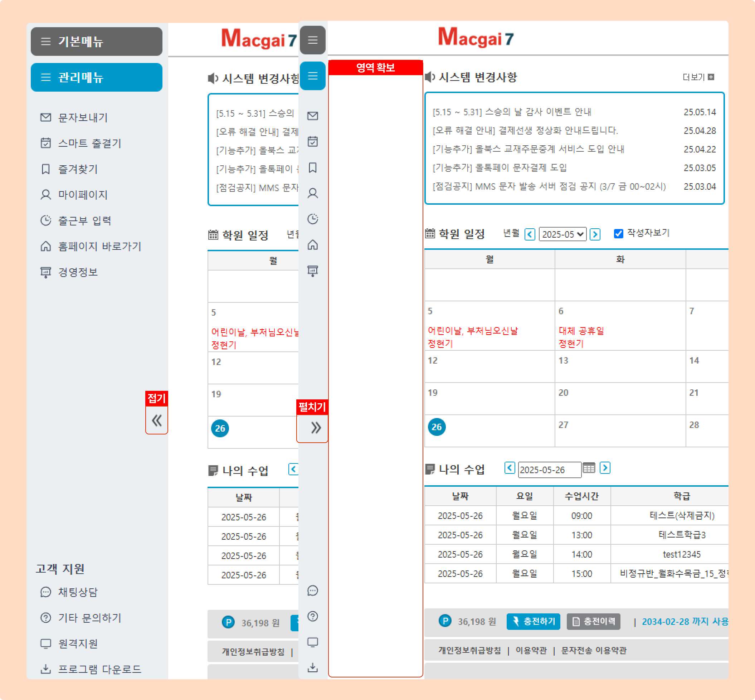The image size is (755, 700).
Task: Click the 충전이력 button
Action: (x=593, y=621)
